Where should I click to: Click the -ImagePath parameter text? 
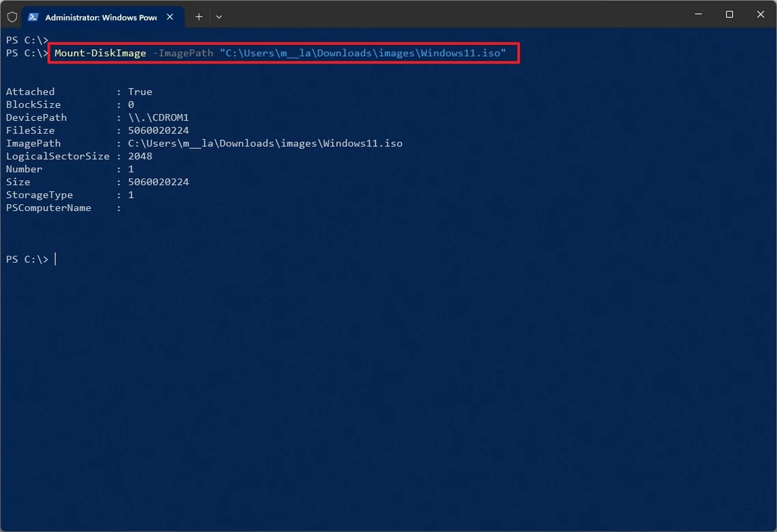(x=183, y=53)
